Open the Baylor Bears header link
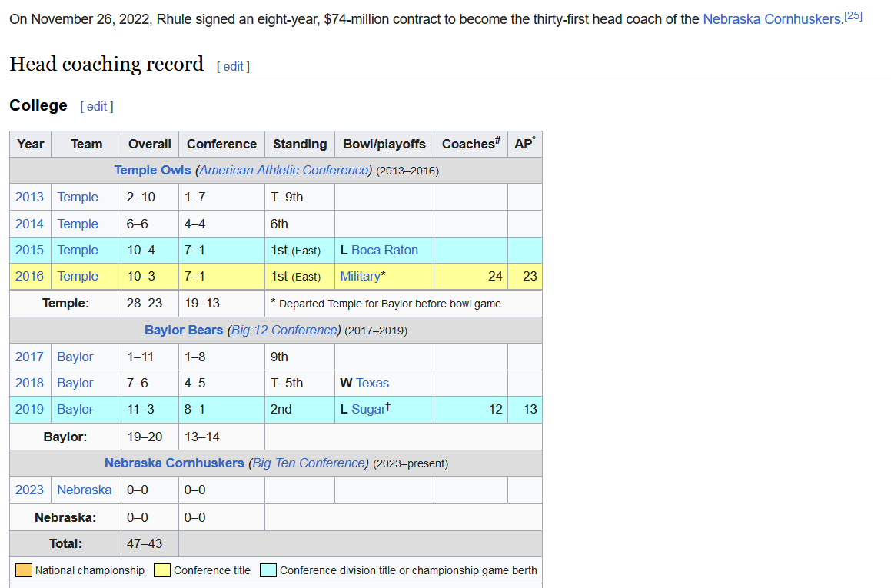 (184, 330)
